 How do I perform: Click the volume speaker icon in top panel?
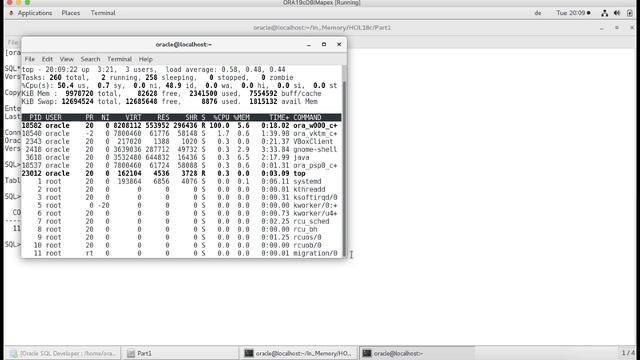click(617, 13)
